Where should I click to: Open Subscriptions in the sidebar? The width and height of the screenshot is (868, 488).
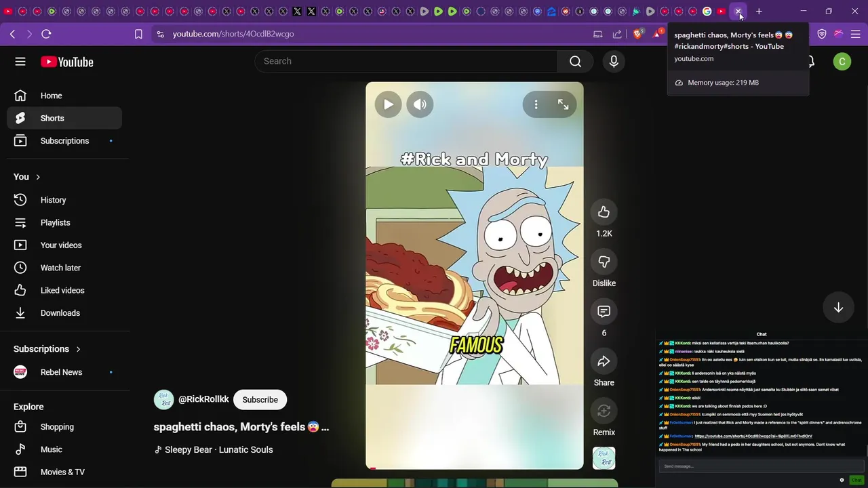coord(64,141)
